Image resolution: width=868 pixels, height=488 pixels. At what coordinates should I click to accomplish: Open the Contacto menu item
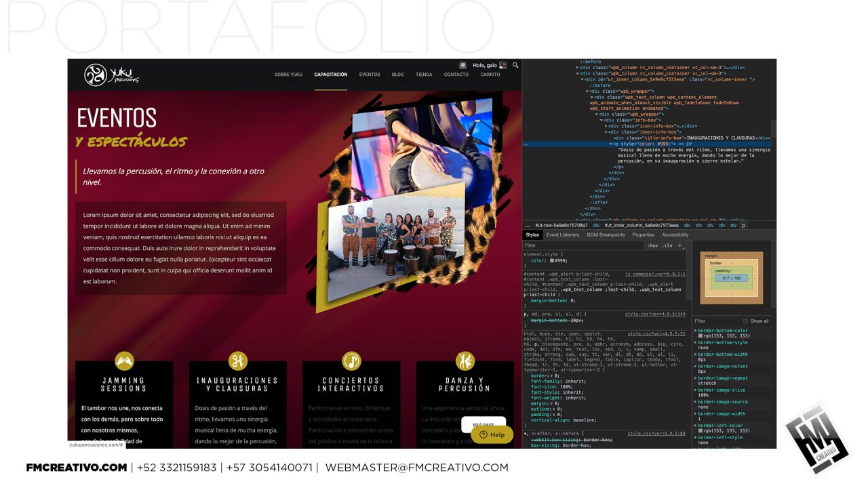456,75
